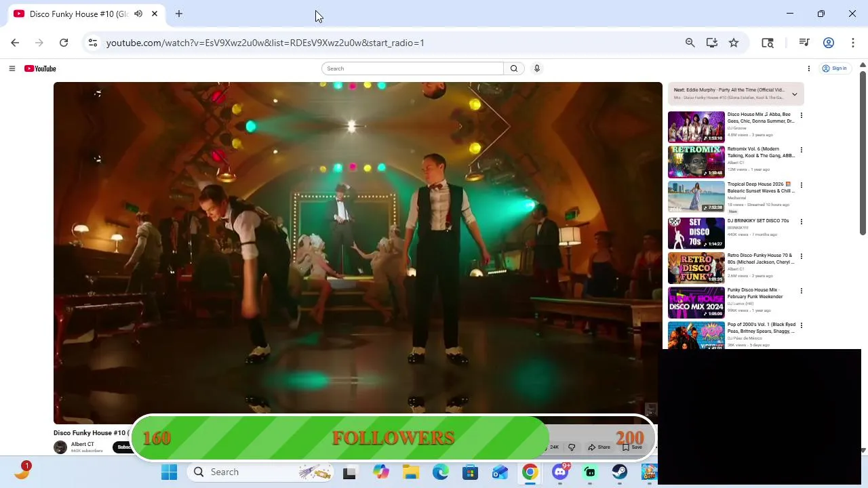
Task: Open the Windows Start menu
Action: (x=169, y=472)
